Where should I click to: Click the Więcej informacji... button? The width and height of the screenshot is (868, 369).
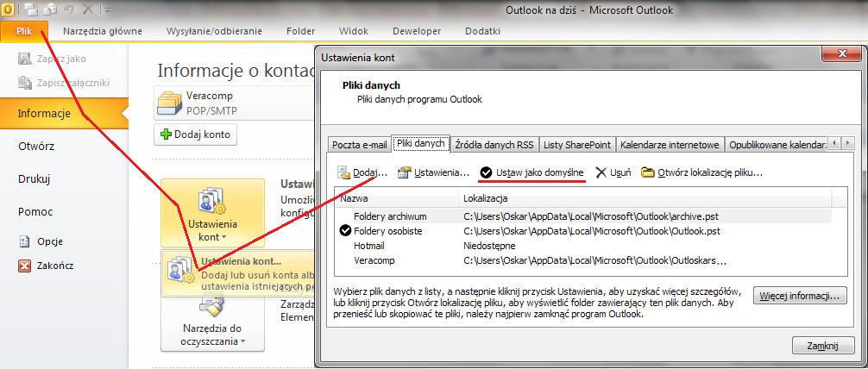[x=800, y=296]
